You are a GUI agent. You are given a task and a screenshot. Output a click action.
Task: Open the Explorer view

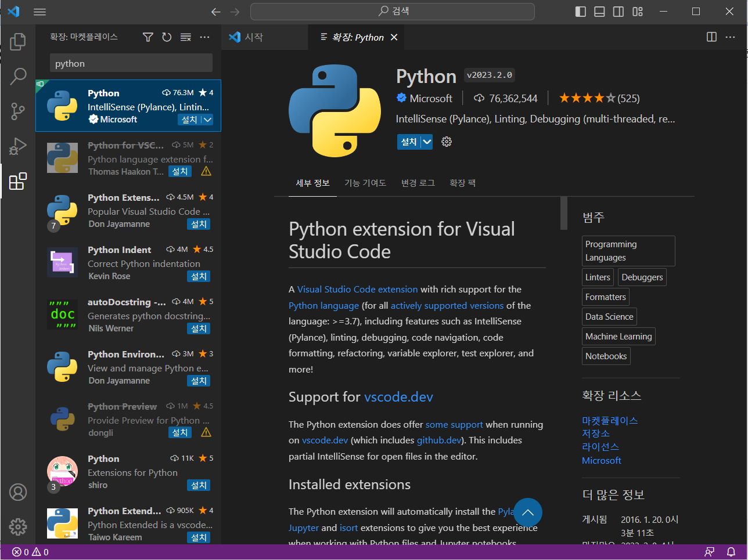point(18,41)
